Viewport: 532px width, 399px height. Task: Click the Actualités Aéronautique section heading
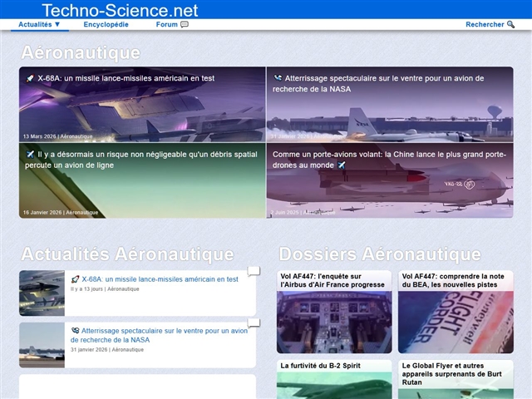tap(127, 254)
